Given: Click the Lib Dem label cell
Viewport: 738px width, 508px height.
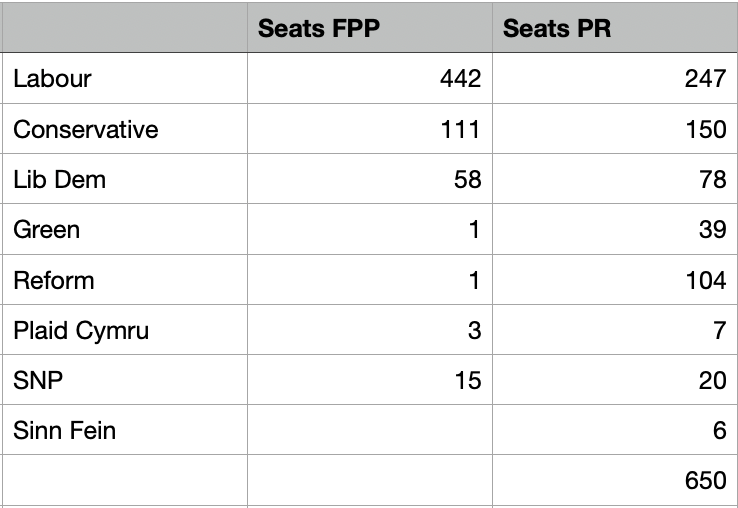Looking at the screenshot, I should [125, 180].
